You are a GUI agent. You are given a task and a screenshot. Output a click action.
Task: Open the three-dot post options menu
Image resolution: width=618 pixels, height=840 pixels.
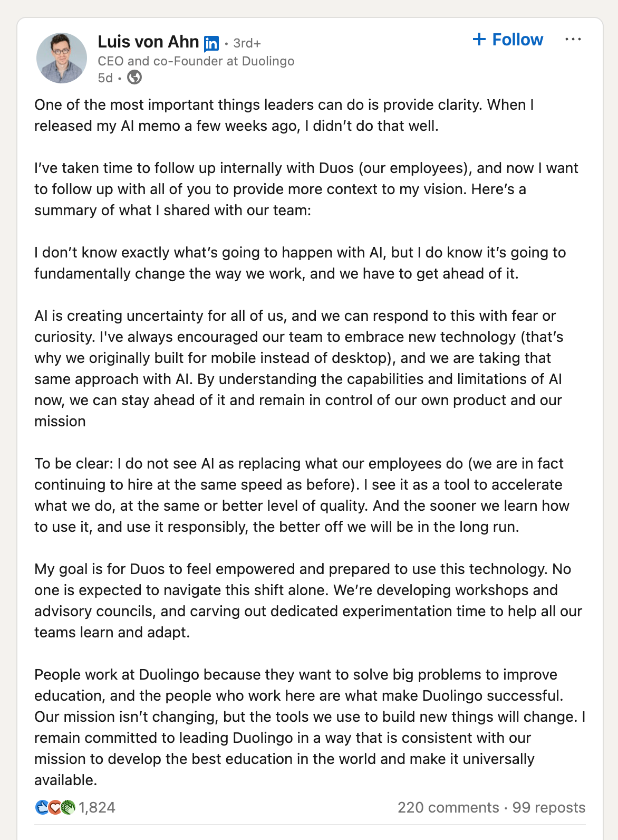[573, 40]
